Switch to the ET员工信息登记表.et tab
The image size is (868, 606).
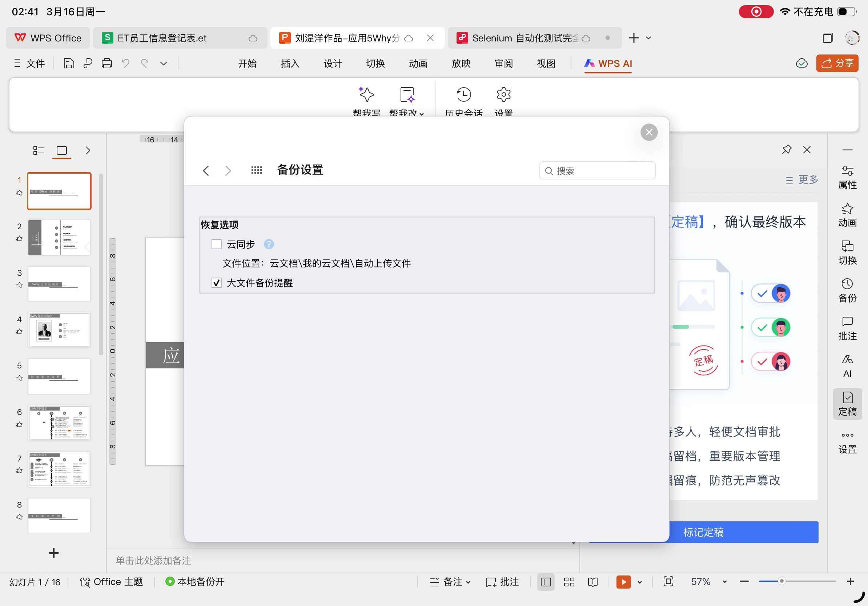(x=162, y=38)
